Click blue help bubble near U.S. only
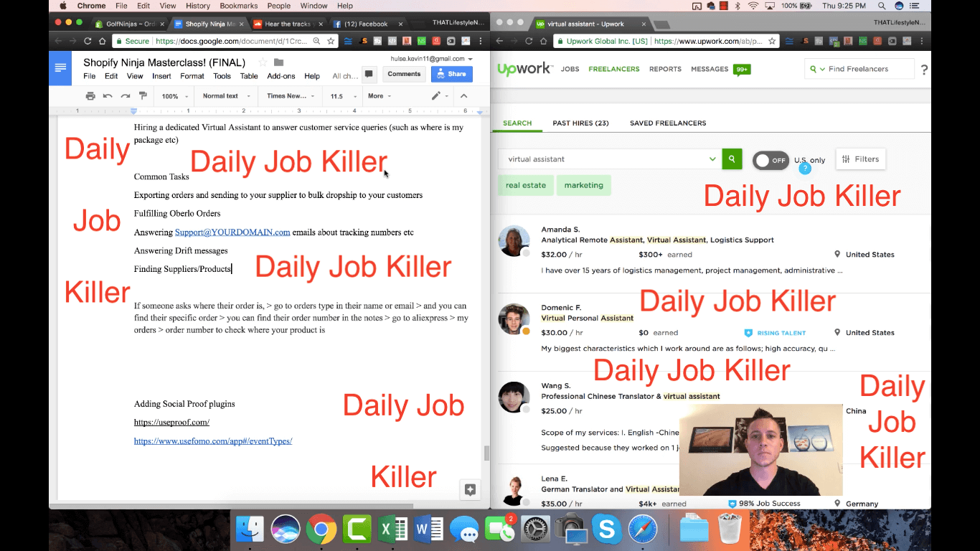980x551 pixels. [805, 169]
